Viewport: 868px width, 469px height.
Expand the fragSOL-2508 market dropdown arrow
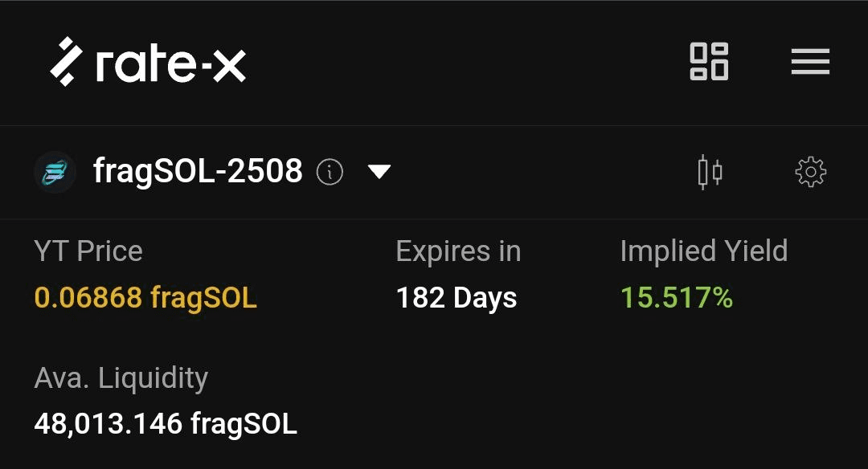pos(379,172)
